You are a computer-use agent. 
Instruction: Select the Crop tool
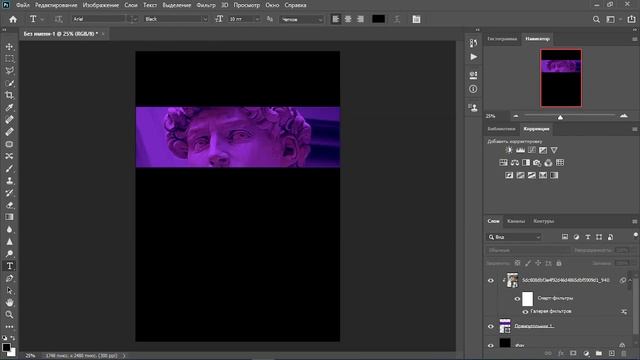coord(9,95)
